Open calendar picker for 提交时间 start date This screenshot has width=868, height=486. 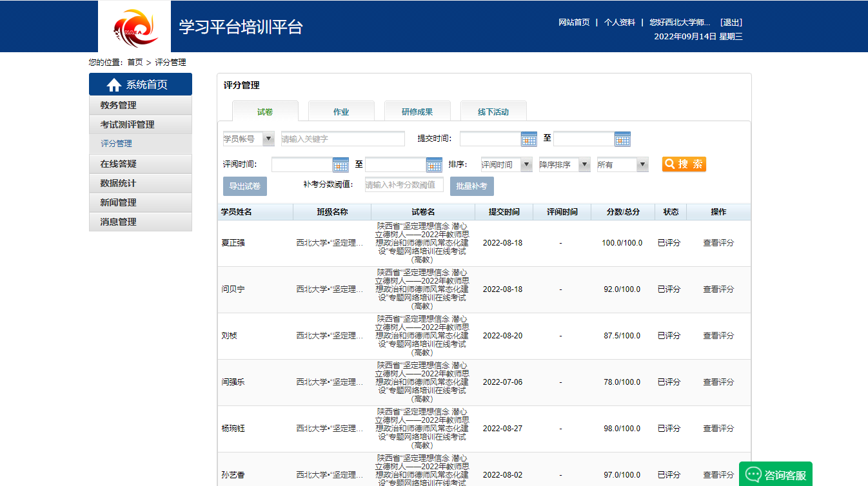click(529, 139)
